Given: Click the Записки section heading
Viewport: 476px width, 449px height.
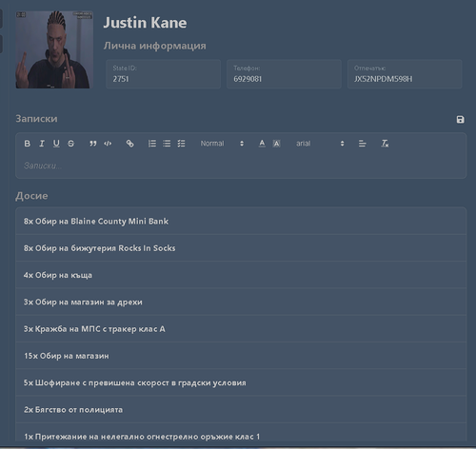Looking at the screenshot, I should pyautogui.click(x=36, y=119).
